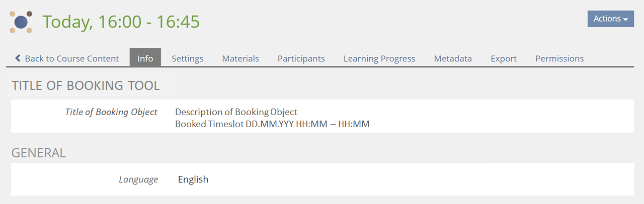Select the Info tab
The height and width of the screenshot is (204, 644).
145,58
